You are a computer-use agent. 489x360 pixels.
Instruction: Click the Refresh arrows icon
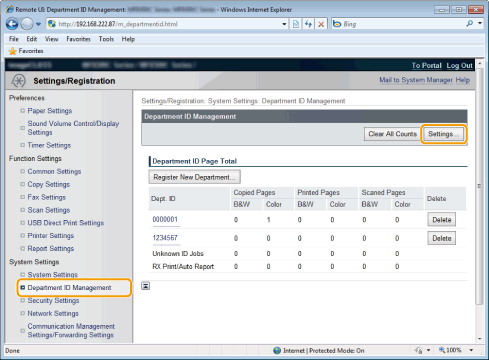click(x=308, y=24)
